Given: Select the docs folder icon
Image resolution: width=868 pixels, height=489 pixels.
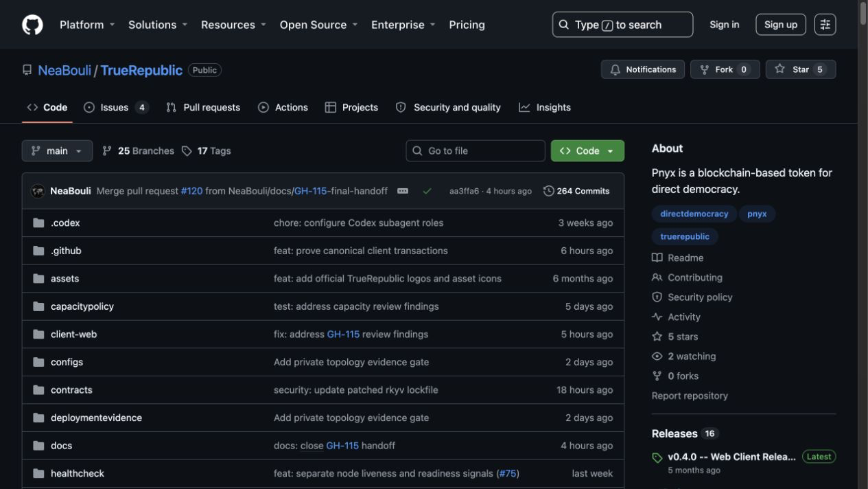Looking at the screenshot, I should point(38,445).
